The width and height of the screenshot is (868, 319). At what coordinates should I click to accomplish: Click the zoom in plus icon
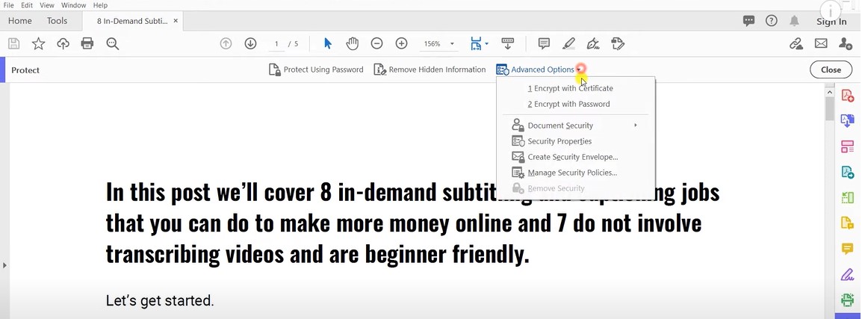[x=401, y=44]
